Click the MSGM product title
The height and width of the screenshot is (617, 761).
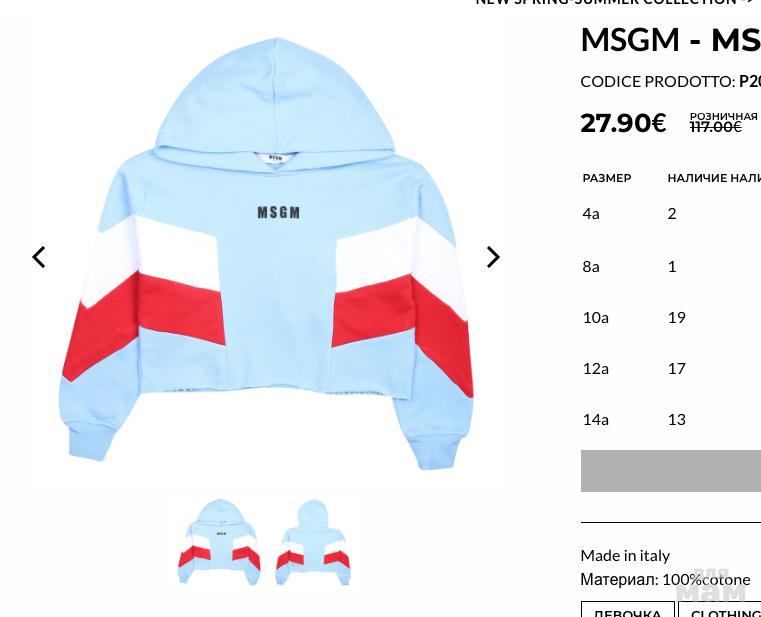tap(671, 40)
